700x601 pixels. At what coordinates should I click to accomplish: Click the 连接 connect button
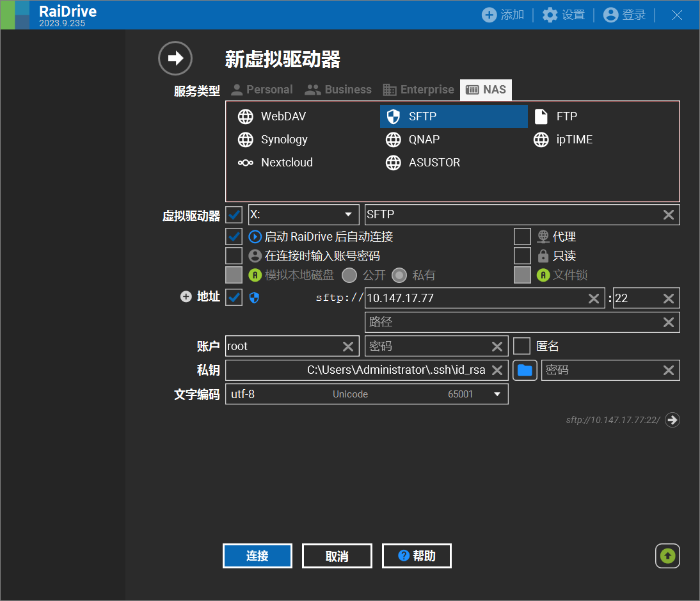258,556
